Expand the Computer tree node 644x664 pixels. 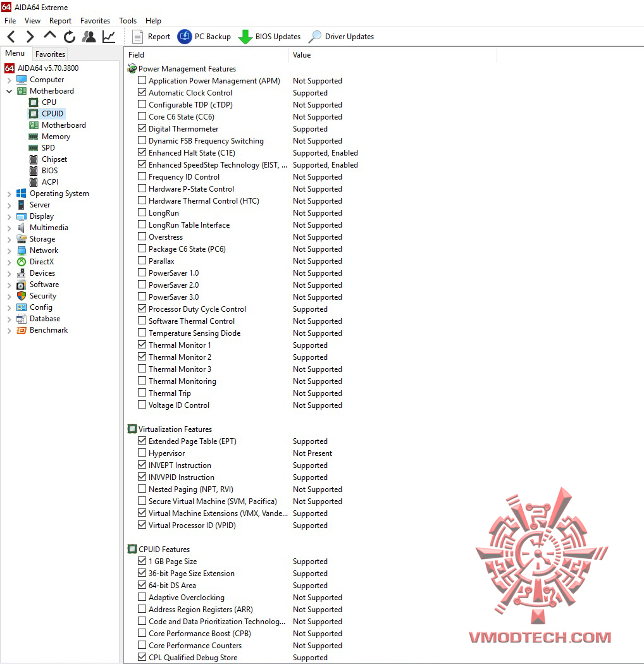click(x=9, y=80)
